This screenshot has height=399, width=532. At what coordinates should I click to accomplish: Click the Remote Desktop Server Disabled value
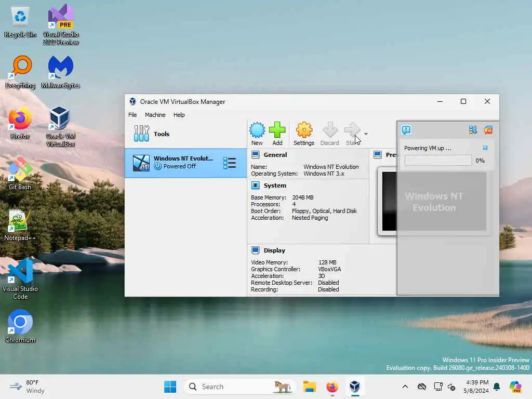pyautogui.click(x=328, y=283)
